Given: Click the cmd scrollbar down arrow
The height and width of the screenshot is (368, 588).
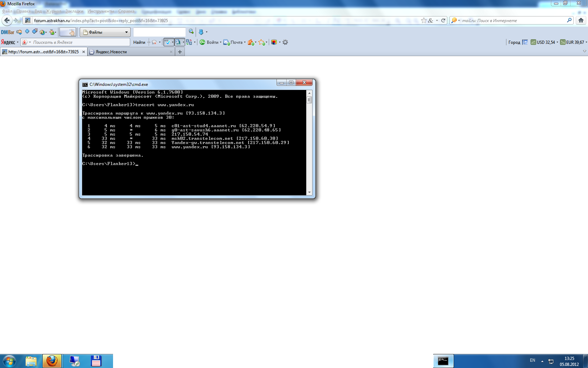Looking at the screenshot, I should [309, 192].
